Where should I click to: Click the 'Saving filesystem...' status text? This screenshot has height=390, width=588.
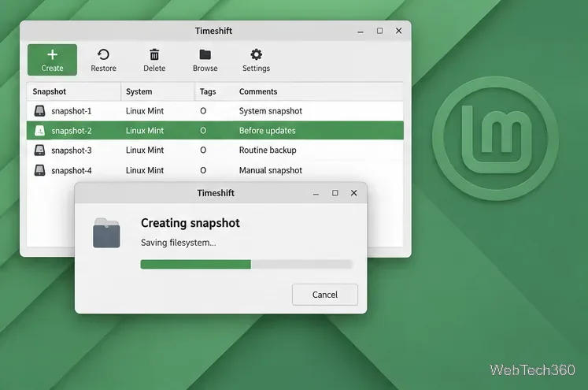pos(178,243)
